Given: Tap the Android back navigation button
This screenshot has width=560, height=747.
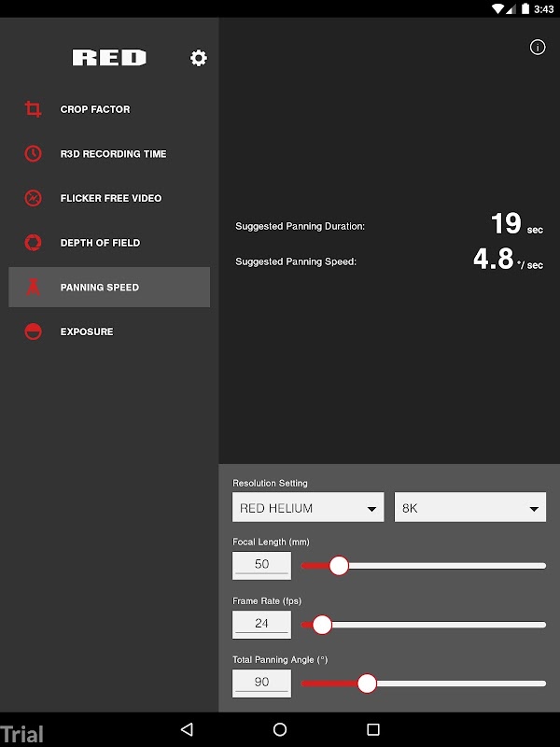Looking at the screenshot, I should pyautogui.click(x=187, y=729).
